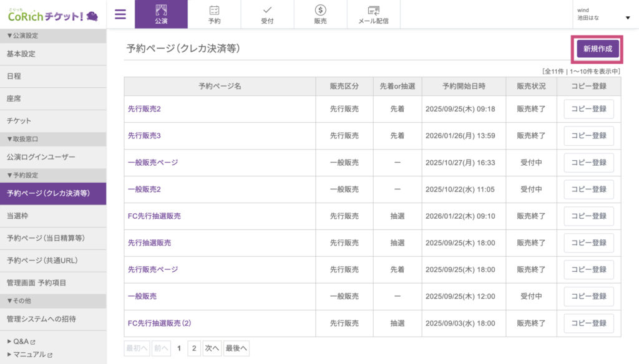Click コピー登録 for 先行販売2 row

(588, 109)
